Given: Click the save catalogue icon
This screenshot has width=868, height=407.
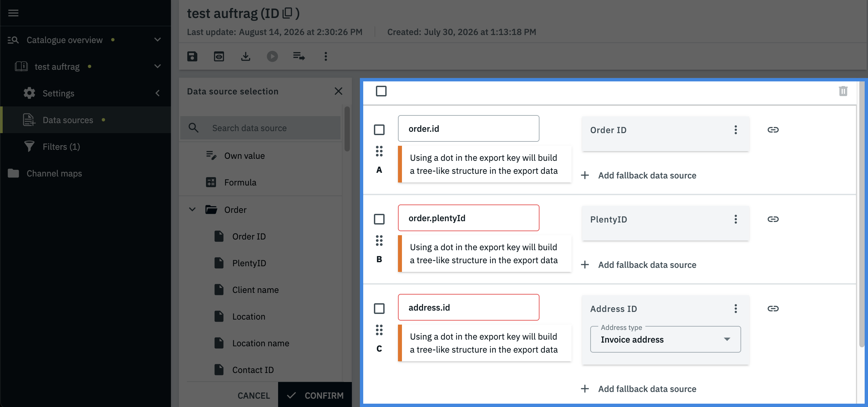Looking at the screenshot, I should (192, 56).
